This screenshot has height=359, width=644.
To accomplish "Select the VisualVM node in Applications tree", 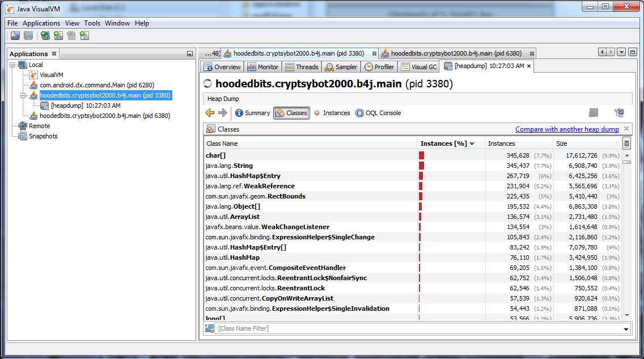I will pos(52,75).
